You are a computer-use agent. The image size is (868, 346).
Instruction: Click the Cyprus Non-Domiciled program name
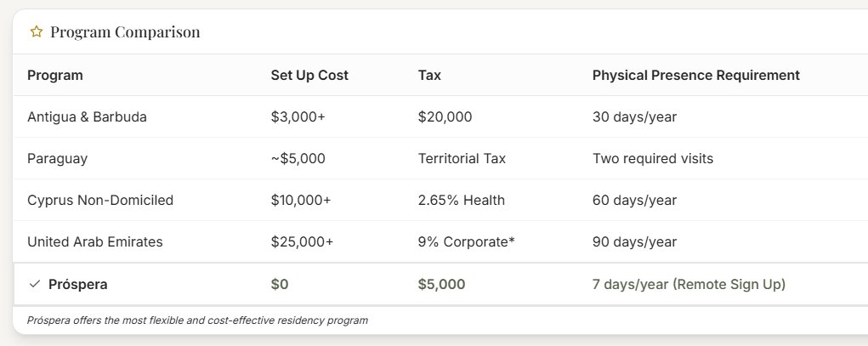(100, 200)
